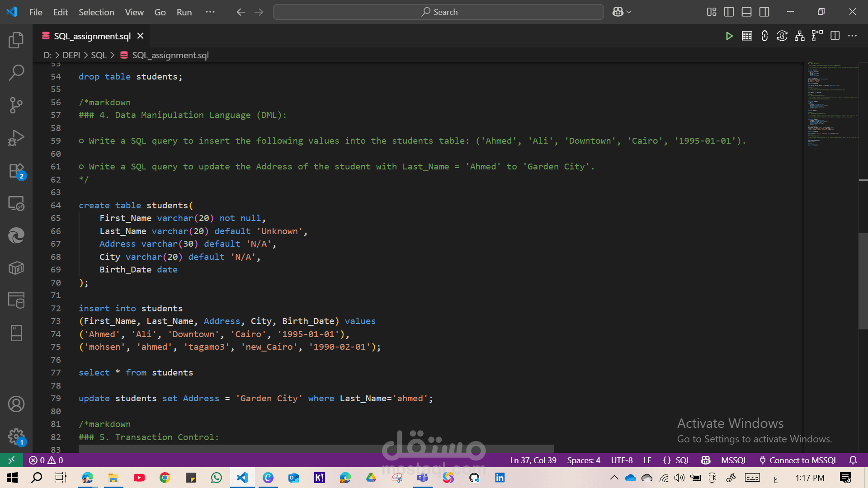The width and height of the screenshot is (868, 488).
Task: Toggle the Secondary Side Bar layout button
Action: (764, 12)
